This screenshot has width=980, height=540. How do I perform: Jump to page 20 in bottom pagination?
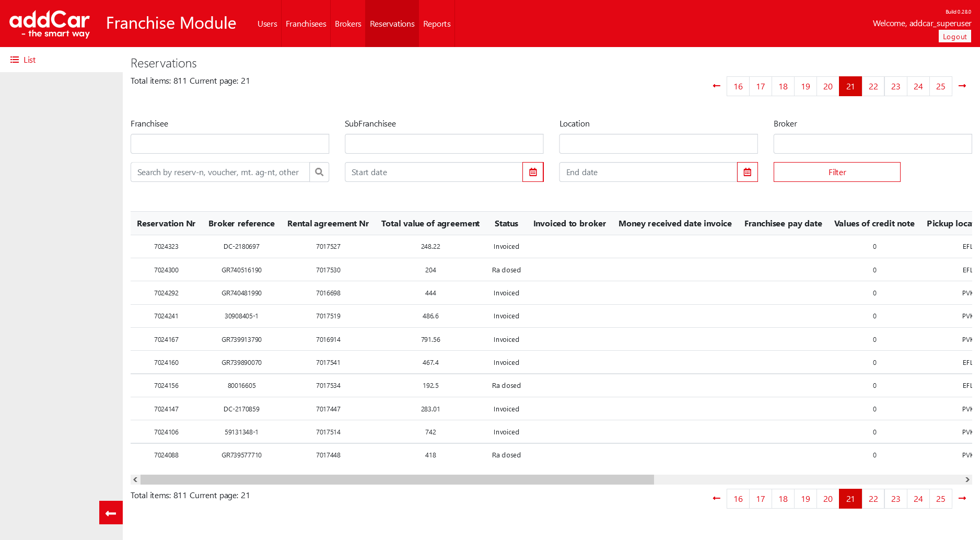pyautogui.click(x=828, y=499)
